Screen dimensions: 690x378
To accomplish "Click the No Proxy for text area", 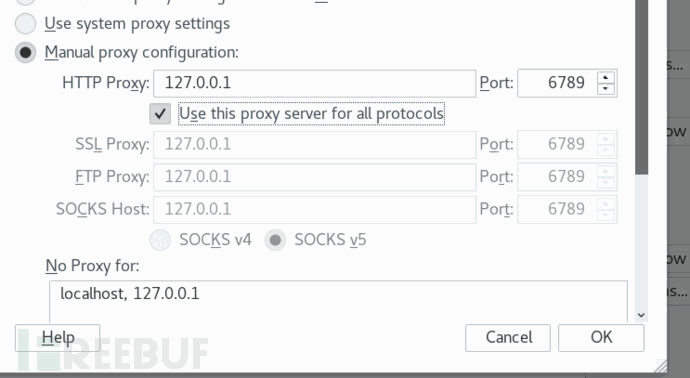I will coord(338,301).
